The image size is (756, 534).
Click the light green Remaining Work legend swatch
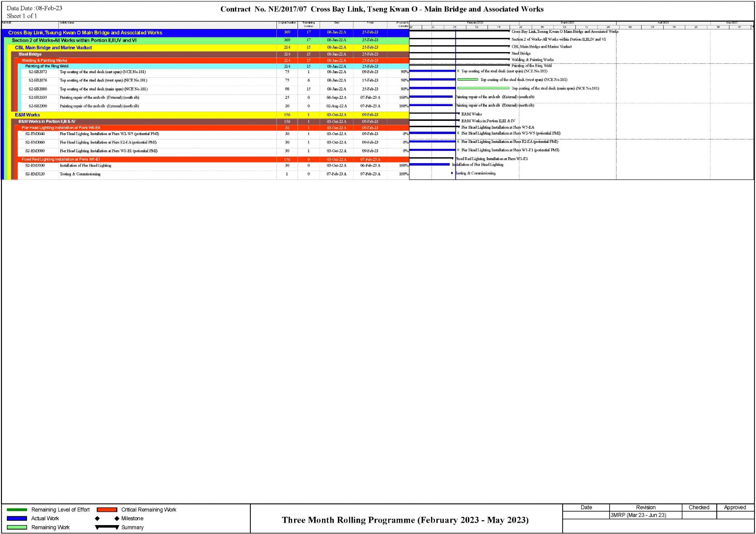(x=17, y=527)
